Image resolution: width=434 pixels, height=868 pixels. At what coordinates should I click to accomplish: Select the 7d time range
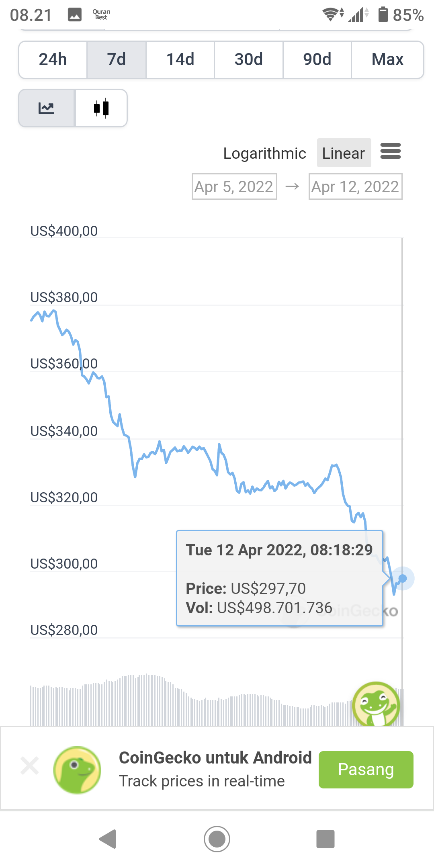(x=117, y=59)
